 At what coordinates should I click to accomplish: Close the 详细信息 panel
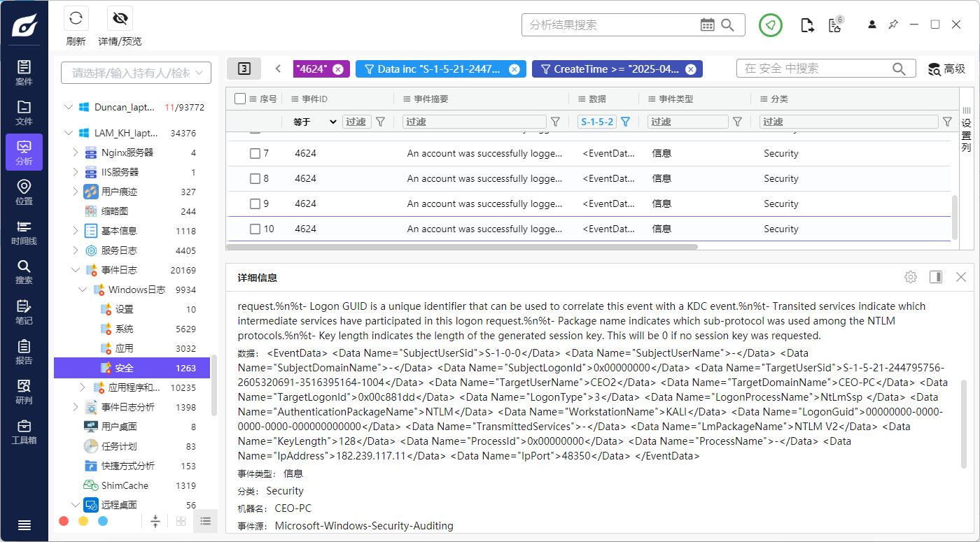pos(961,277)
